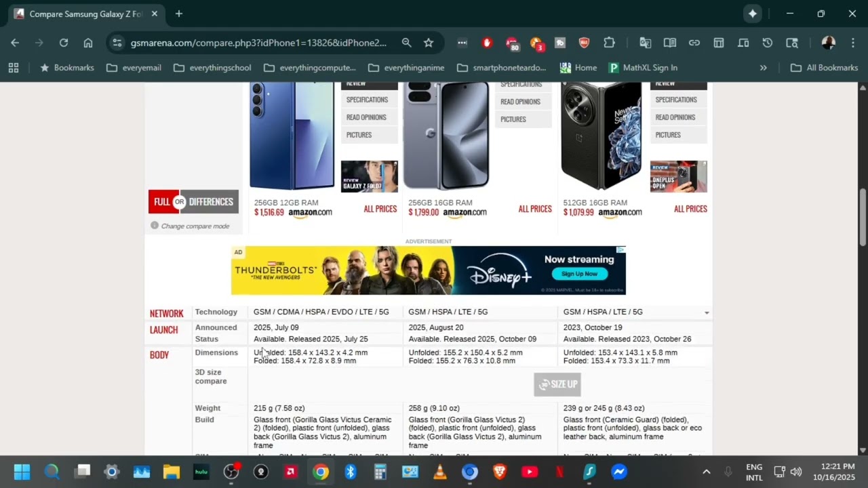Switch to the Compare Samsung Galaxy Z Fold tab
868x488 pixels.
point(85,14)
